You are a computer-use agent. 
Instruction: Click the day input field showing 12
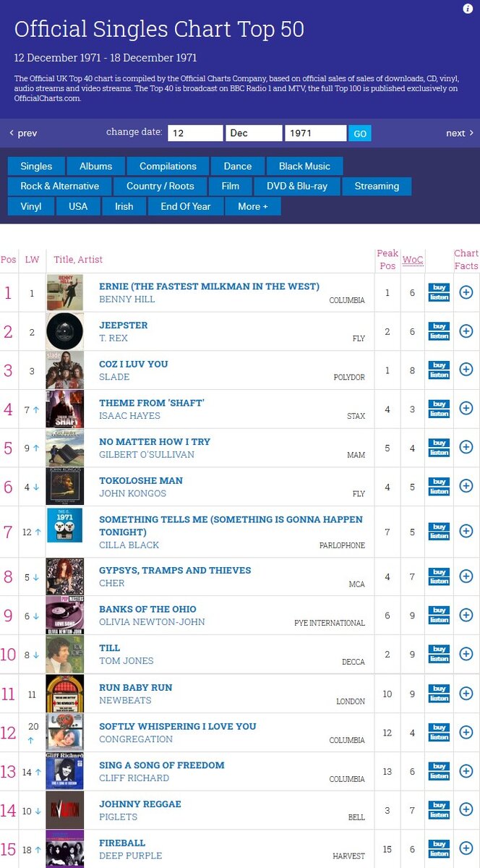[x=195, y=133]
